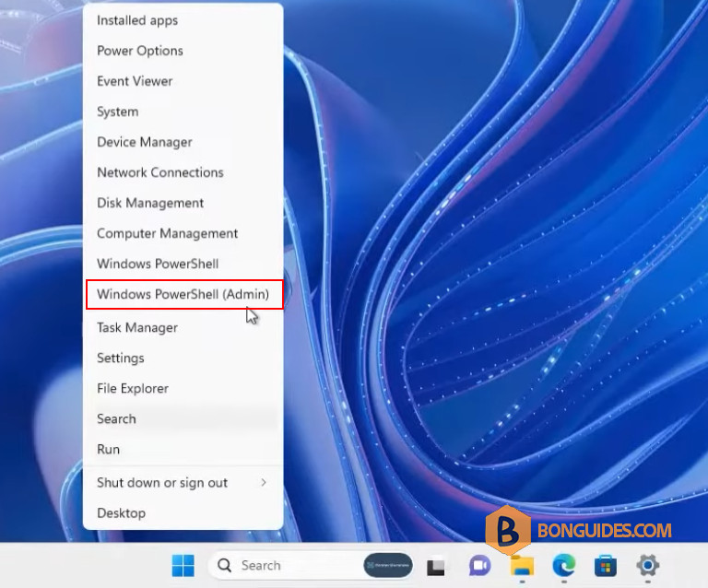The width and height of the screenshot is (708, 588).
Task: Open Microsoft Store from taskbar
Action: click(x=606, y=566)
